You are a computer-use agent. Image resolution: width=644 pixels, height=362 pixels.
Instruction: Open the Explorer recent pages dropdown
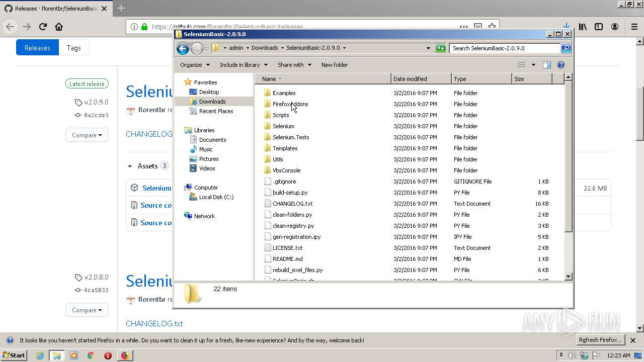coord(206,49)
